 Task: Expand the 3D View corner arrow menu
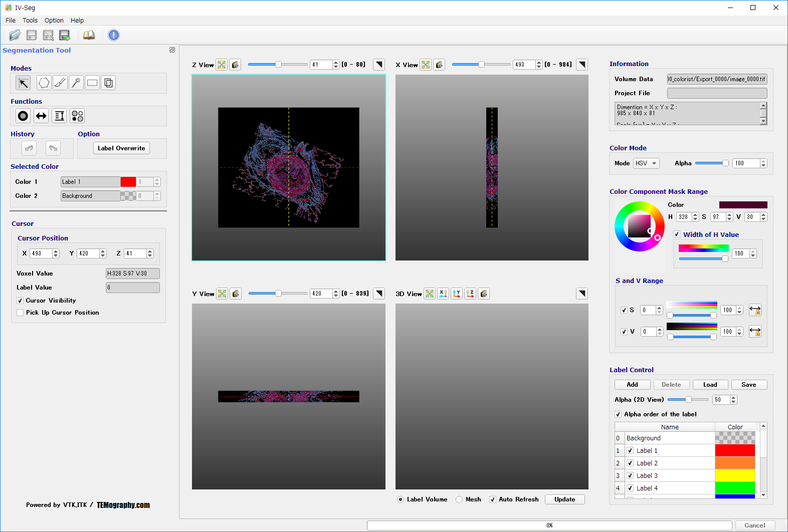click(x=582, y=294)
